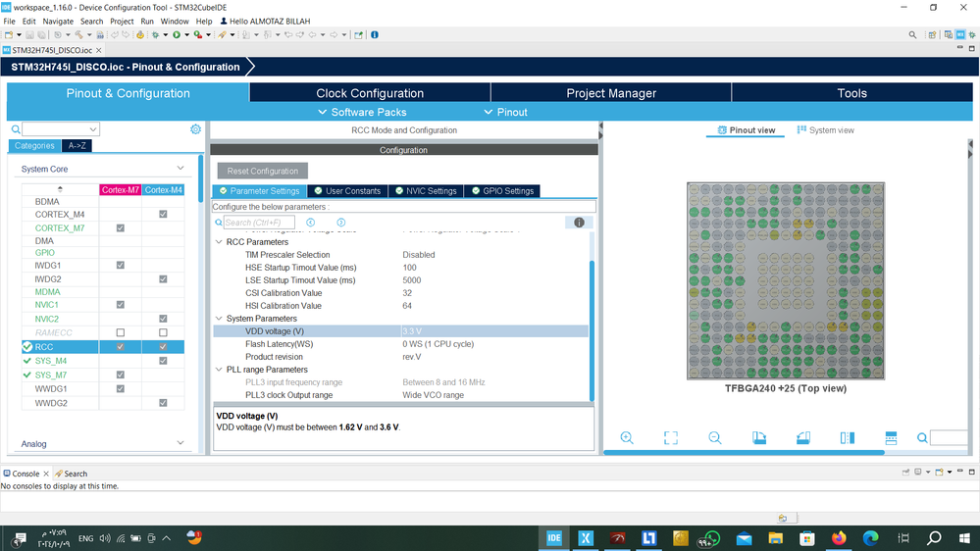The width and height of the screenshot is (980, 551).
Task: Click the Reset Configuration button
Action: click(263, 172)
